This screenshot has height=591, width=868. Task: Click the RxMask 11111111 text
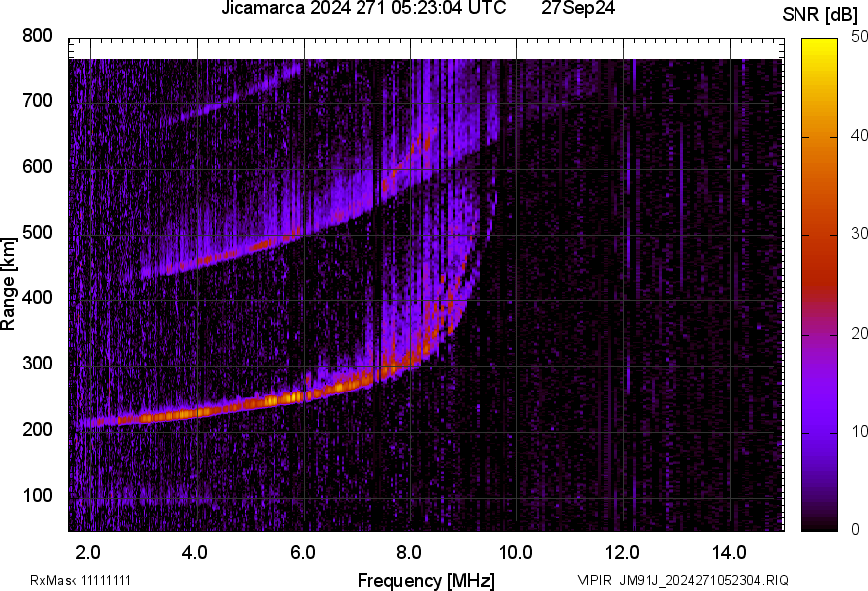[x=80, y=580]
